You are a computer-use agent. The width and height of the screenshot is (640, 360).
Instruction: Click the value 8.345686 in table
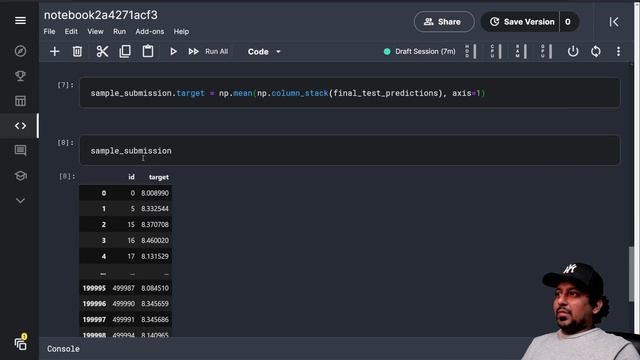pyautogui.click(x=155, y=320)
